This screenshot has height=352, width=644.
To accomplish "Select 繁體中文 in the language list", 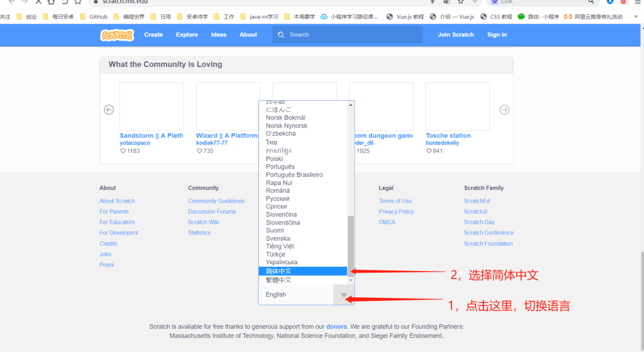I will 303,280.
